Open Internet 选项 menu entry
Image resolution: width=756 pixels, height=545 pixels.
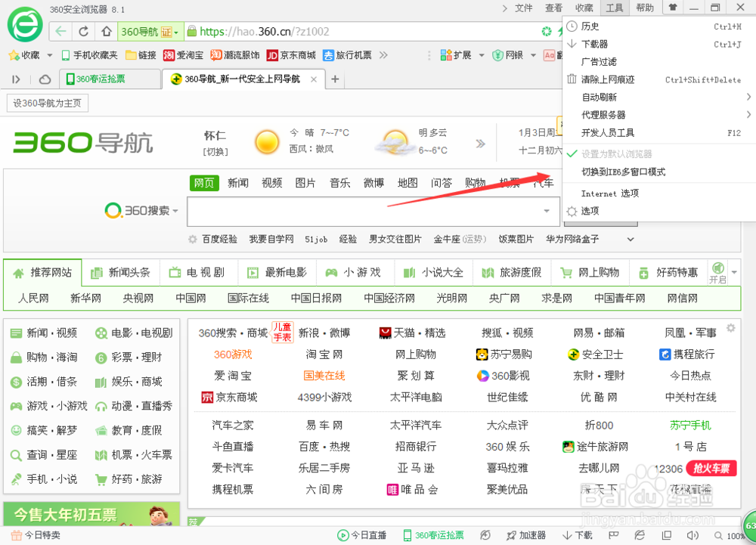(x=659, y=194)
